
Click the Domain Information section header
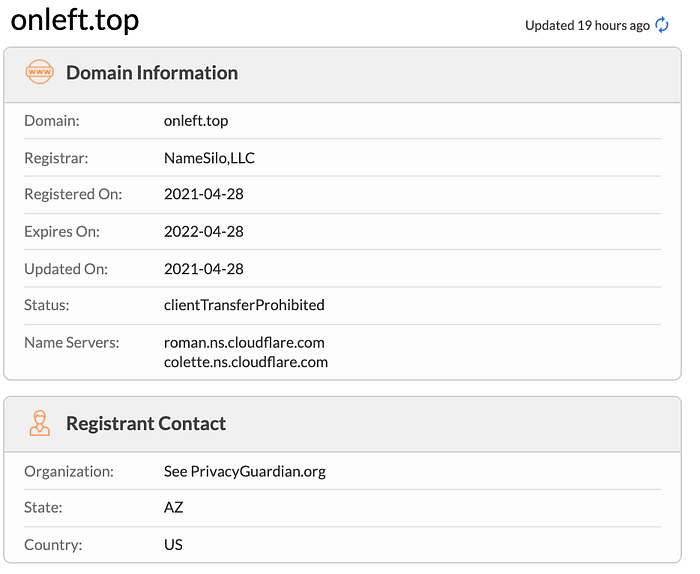click(x=152, y=73)
